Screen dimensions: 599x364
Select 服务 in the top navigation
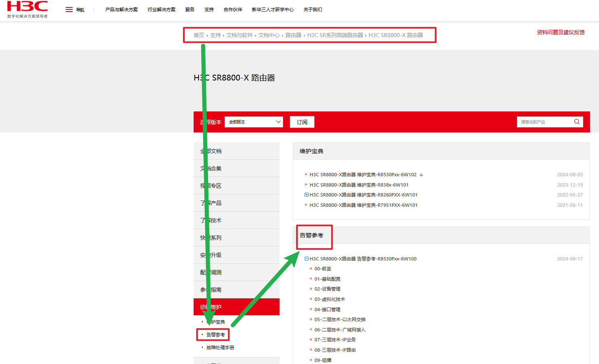[190, 9]
